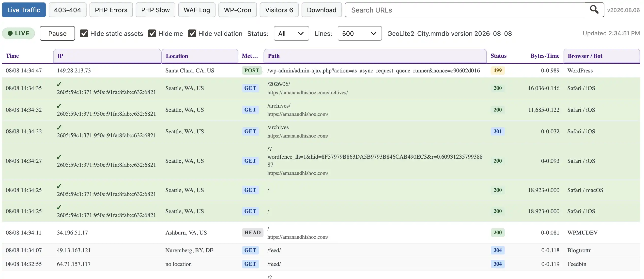
Task: Open the 403-404 tab
Action: (x=67, y=10)
